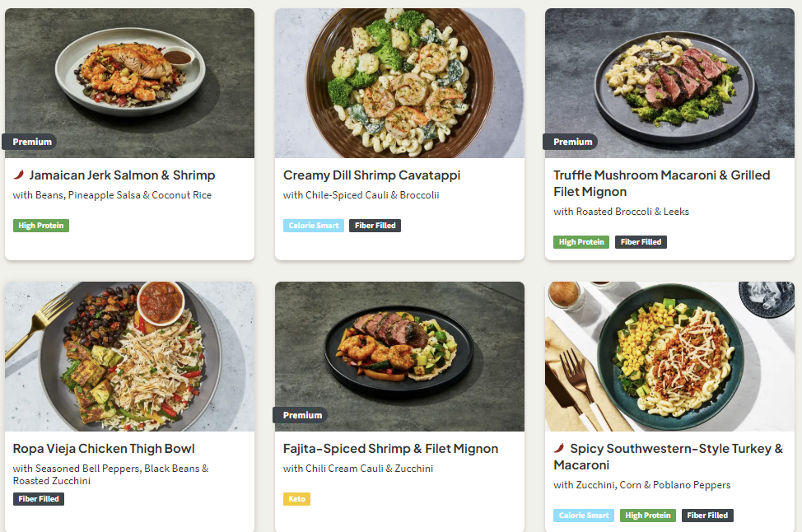Click High Protein tag on Spicy Southwestern Turkey

tap(648, 516)
